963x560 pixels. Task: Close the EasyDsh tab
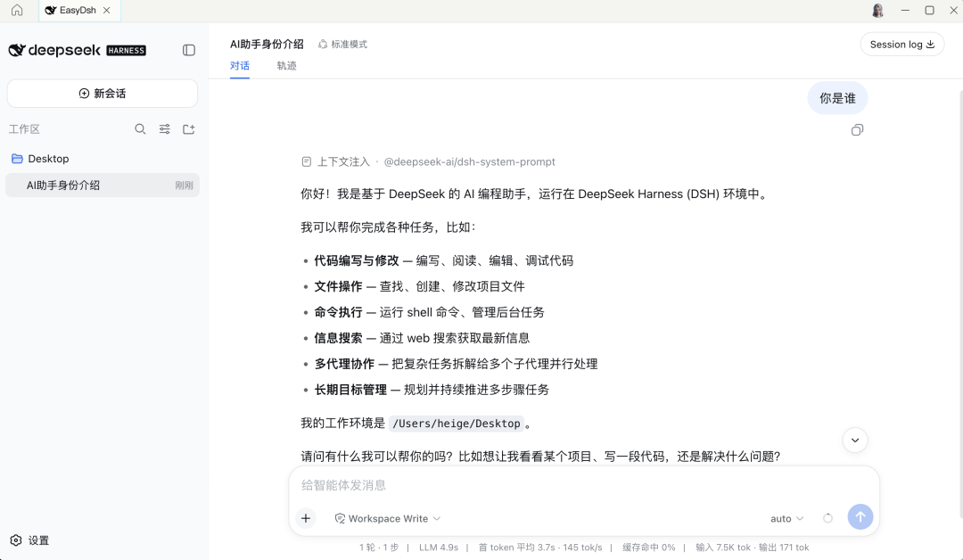coord(107,11)
